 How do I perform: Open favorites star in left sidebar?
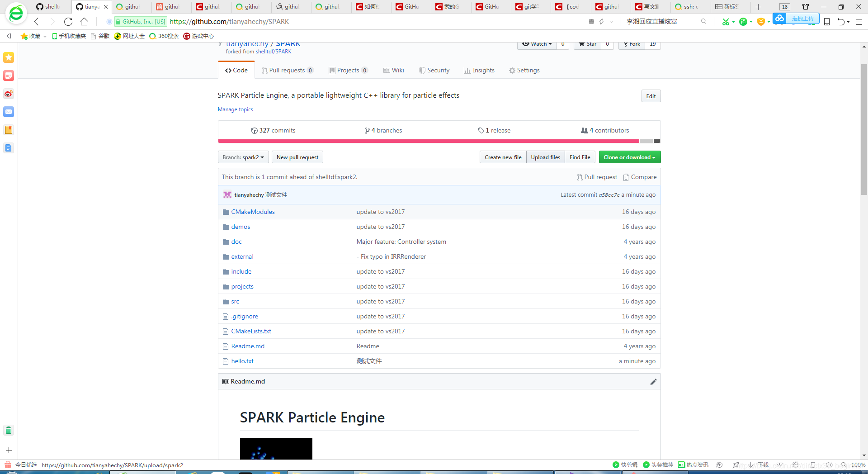click(x=9, y=57)
